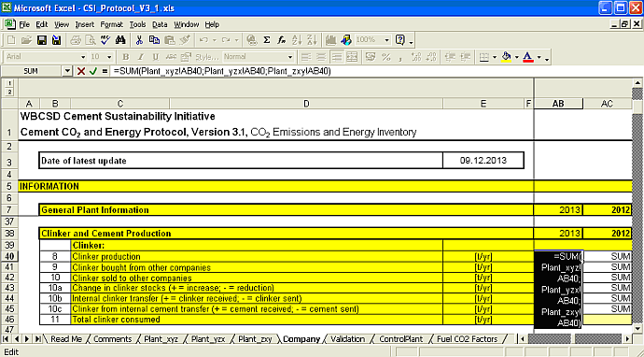Click cell AC40 containing SUM
644x357 pixels.
pos(608,256)
